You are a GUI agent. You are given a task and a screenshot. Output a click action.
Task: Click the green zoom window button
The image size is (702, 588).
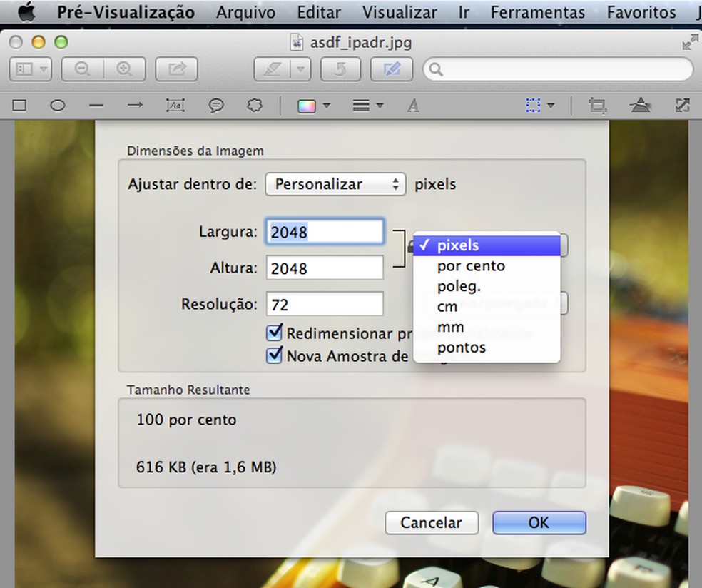(x=61, y=42)
